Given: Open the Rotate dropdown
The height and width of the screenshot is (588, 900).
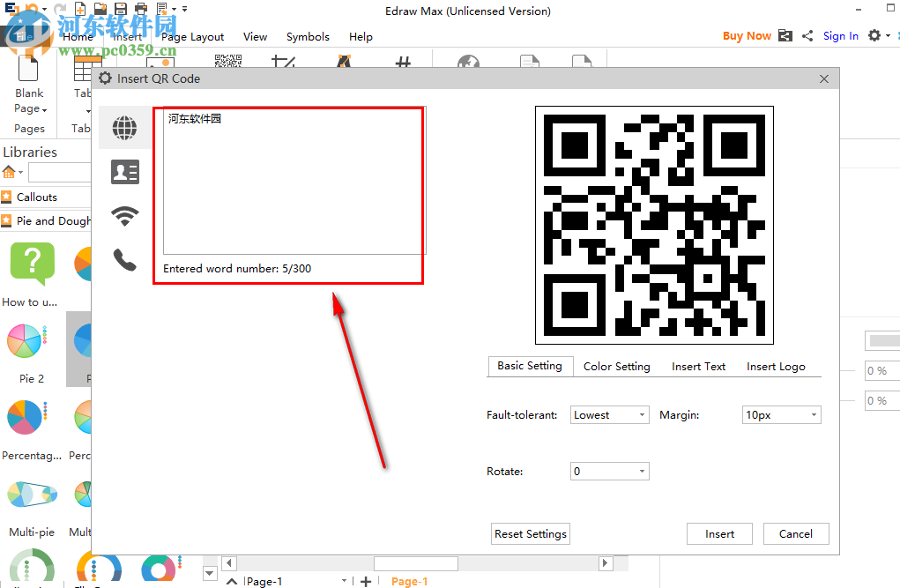Looking at the screenshot, I should coord(609,471).
